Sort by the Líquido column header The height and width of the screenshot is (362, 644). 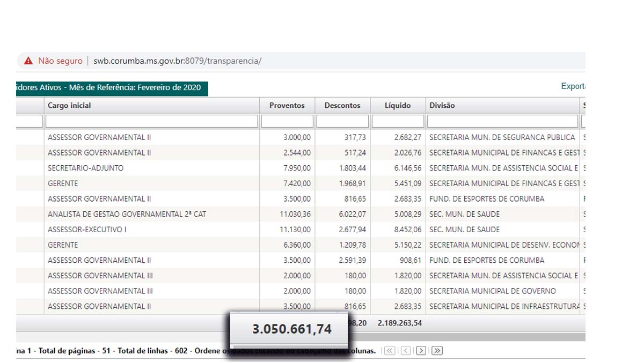click(398, 106)
